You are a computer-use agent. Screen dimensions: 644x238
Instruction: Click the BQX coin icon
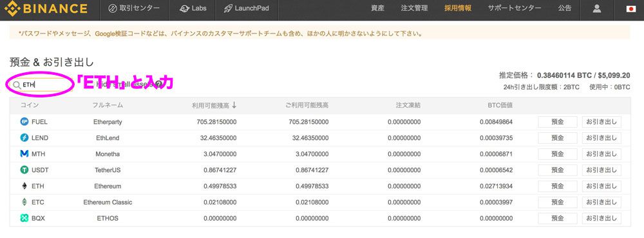(x=24, y=218)
